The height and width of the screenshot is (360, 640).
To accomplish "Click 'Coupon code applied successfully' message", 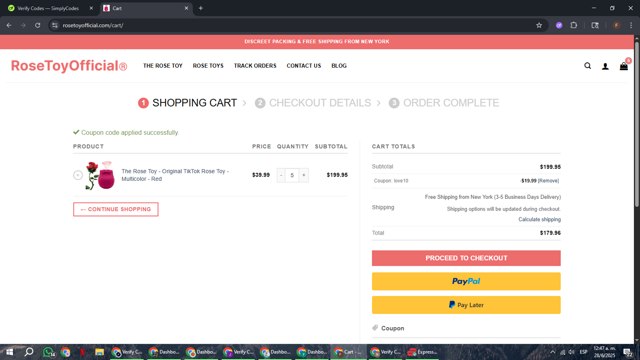I will click(129, 133).
